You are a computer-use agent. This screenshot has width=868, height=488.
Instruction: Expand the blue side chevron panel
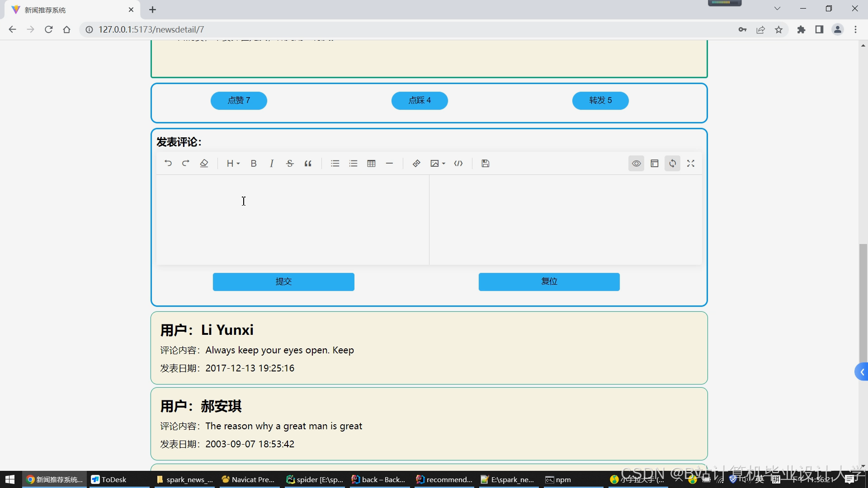coord(862,372)
